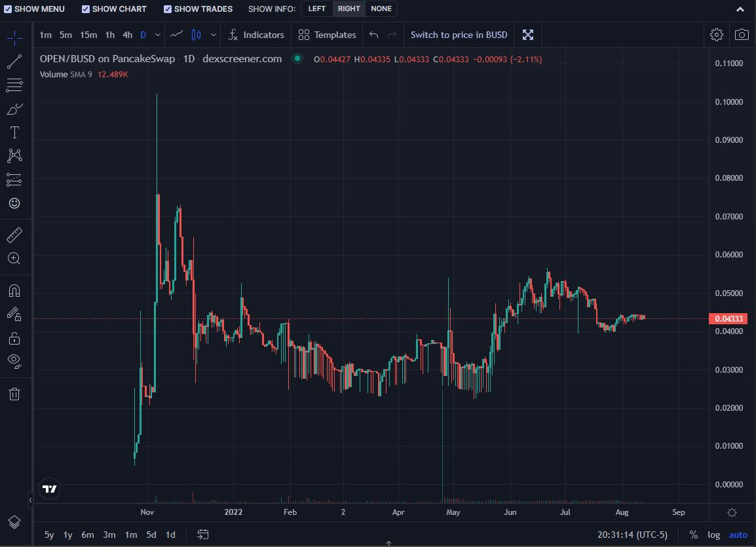The width and height of the screenshot is (756, 547).
Task: Open the Fibonacci retracement tools
Action: pyautogui.click(x=14, y=85)
